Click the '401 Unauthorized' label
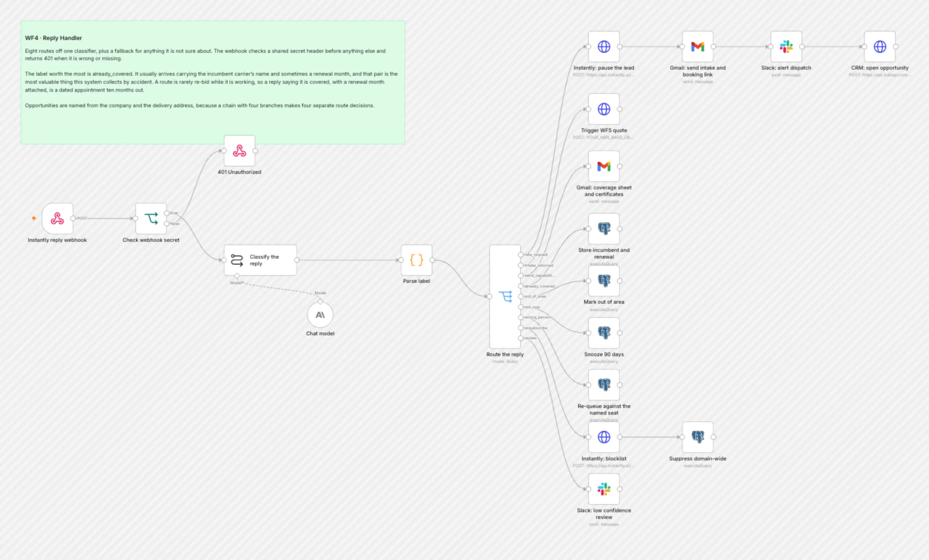Viewport: 929px width, 560px height. click(240, 172)
